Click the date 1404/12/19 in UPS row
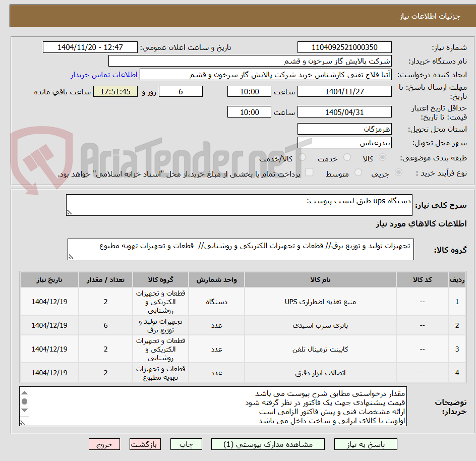Screen dimensions: 476x461 tap(49, 302)
